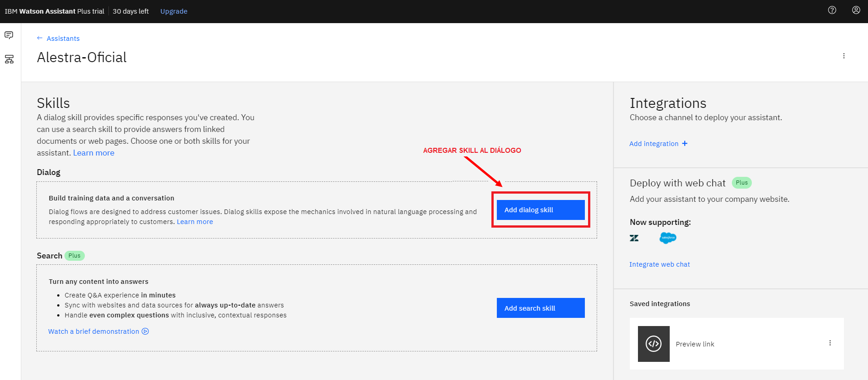This screenshot has height=380, width=868.
Task: Click the Plus badge next to Search
Action: point(74,256)
